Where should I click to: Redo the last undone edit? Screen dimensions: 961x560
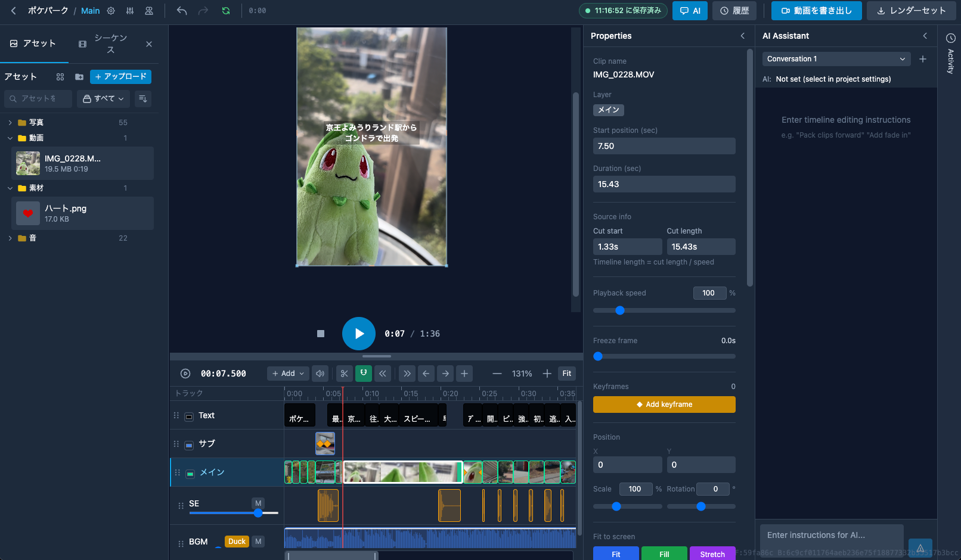point(203,11)
